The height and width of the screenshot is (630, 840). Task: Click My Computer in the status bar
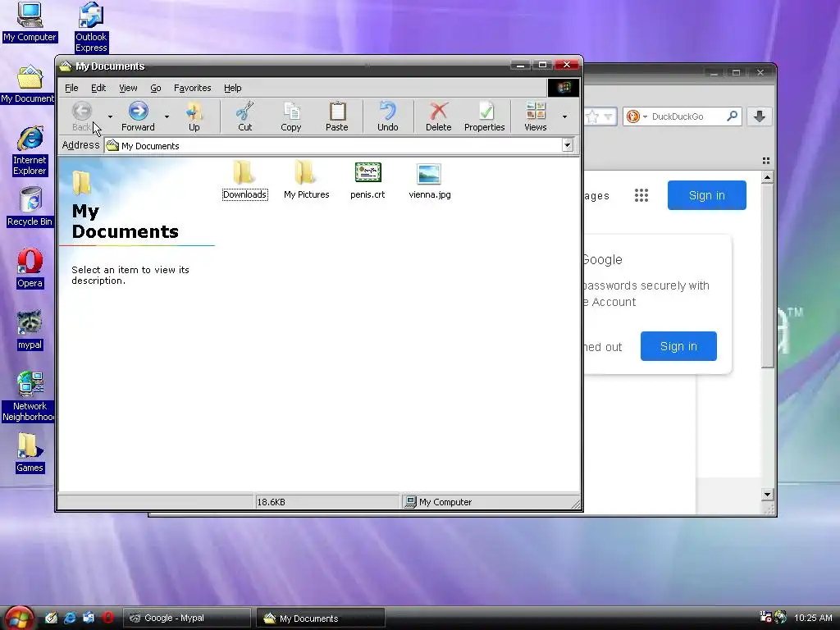coord(439,502)
